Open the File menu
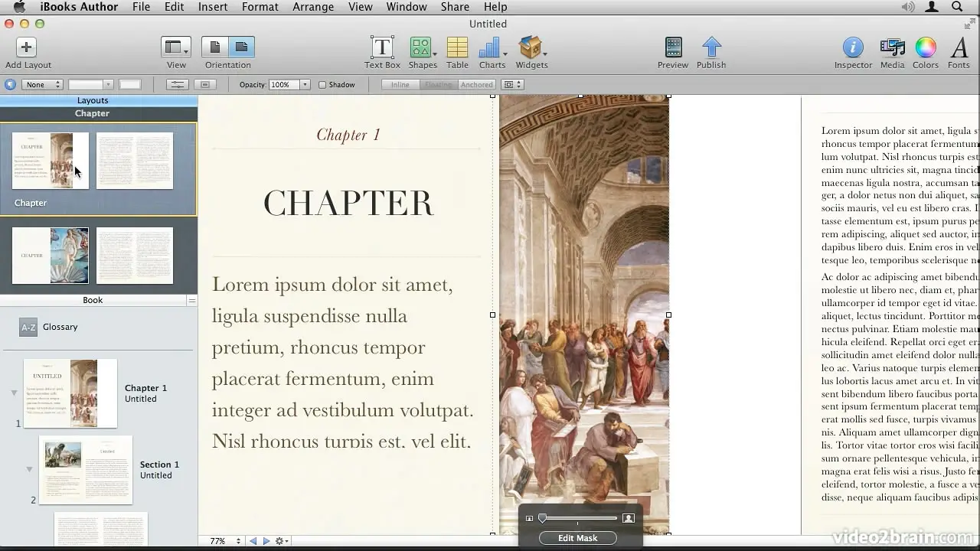980x551 pixels. coord(141,7)
